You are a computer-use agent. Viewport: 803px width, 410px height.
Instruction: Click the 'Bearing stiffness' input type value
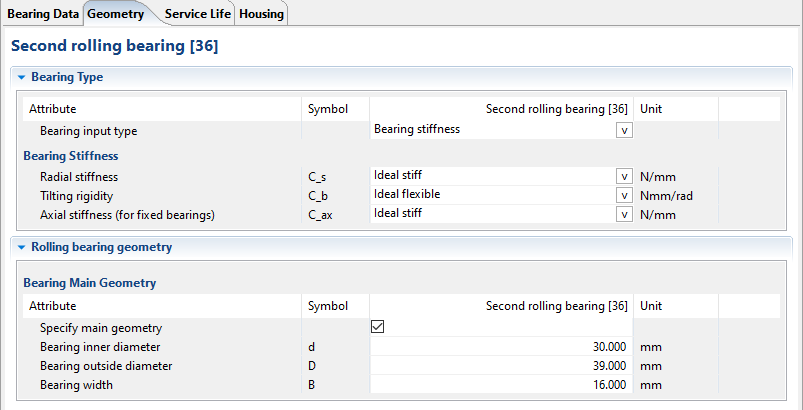(417, 129)
